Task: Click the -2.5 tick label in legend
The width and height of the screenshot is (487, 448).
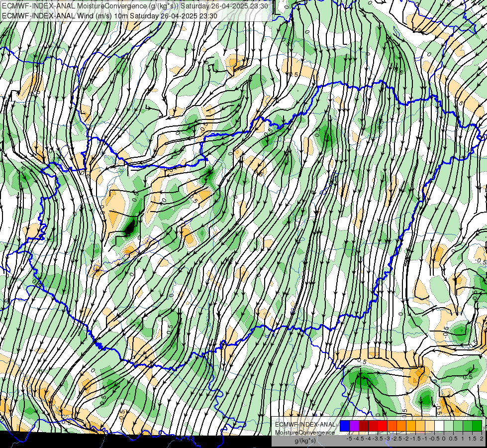Action: (397, 439)
